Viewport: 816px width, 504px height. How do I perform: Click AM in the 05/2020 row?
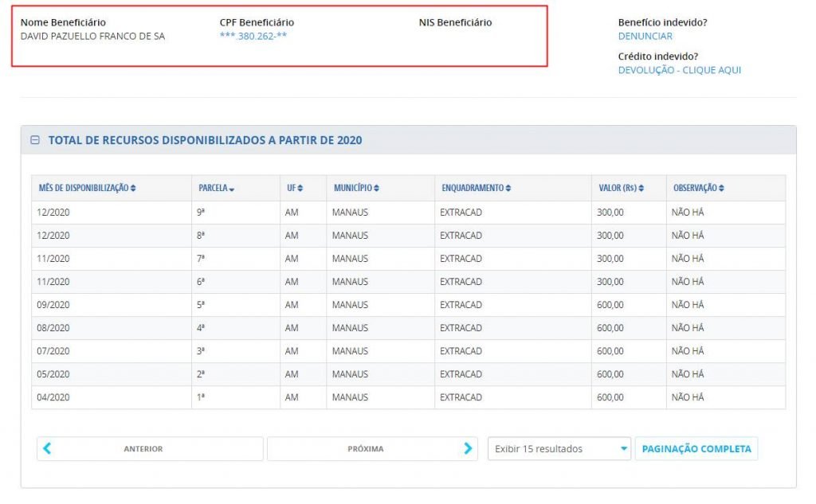point(292,374)
